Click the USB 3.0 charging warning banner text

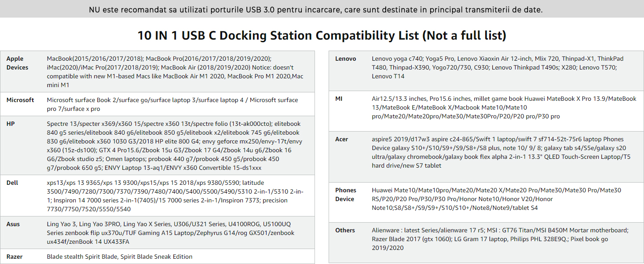pos(315,9)
